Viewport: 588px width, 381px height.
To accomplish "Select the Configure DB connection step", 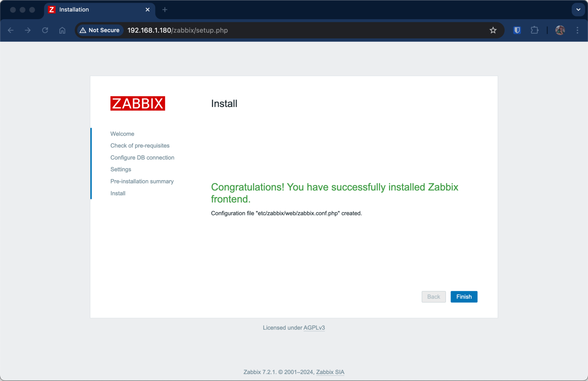I will 142,158.
